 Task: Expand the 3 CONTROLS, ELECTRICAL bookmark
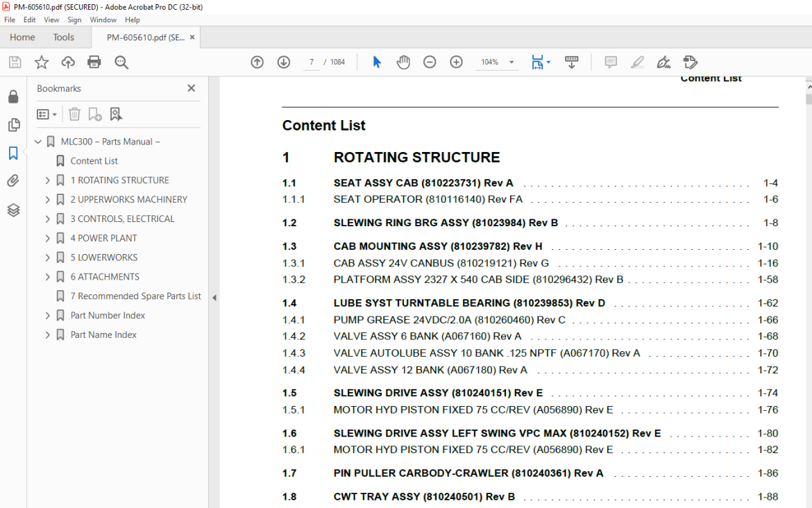click(48, 219)
